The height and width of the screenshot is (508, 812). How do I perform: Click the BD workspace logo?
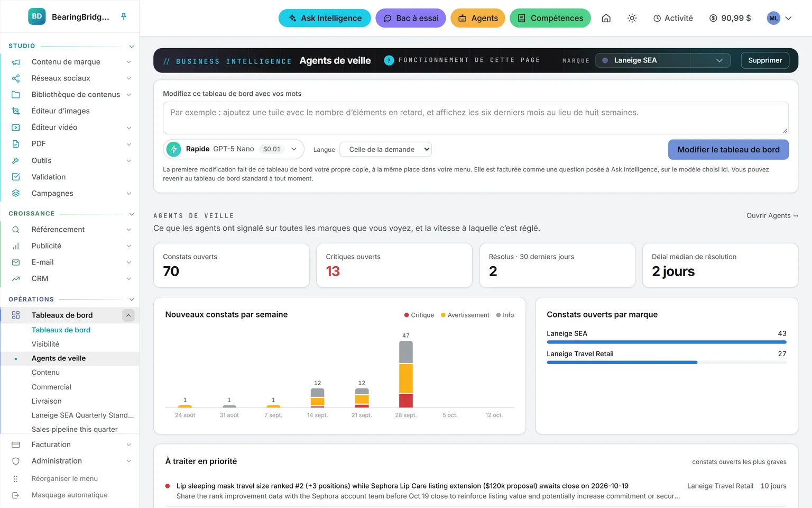[x=37, y=16]
